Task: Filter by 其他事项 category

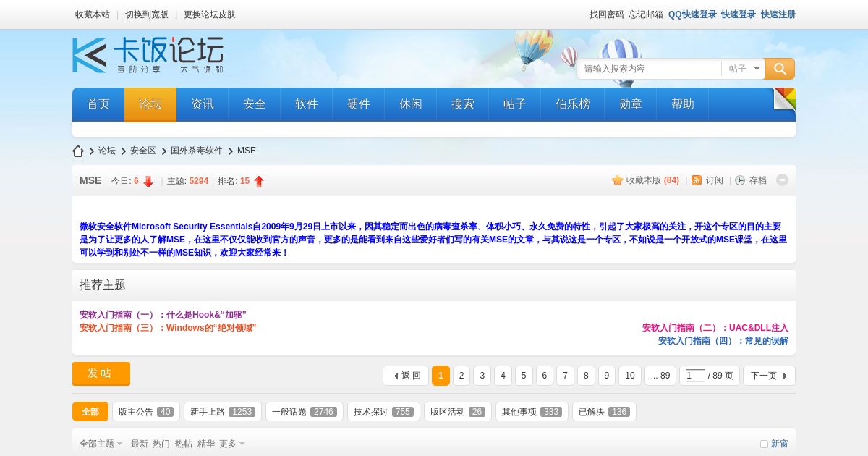Action: 532,412
